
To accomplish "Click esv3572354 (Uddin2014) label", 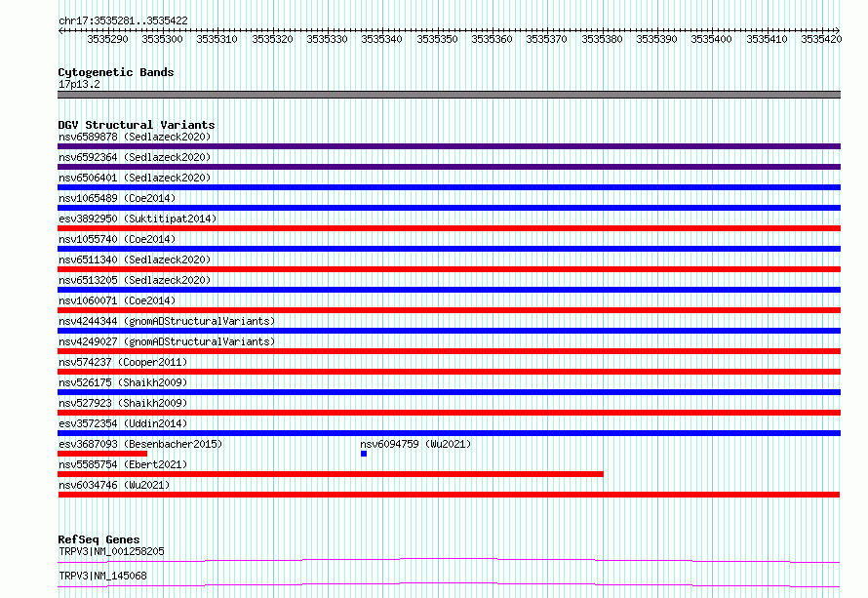I will pyautogui.click(x=123, y=423).
